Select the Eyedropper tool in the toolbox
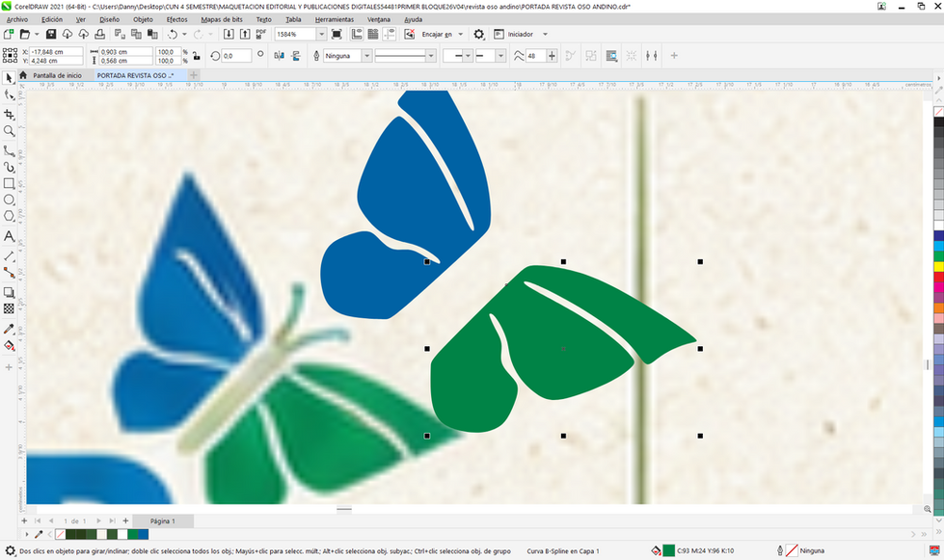The image size is (944, 560). [9, 329]
